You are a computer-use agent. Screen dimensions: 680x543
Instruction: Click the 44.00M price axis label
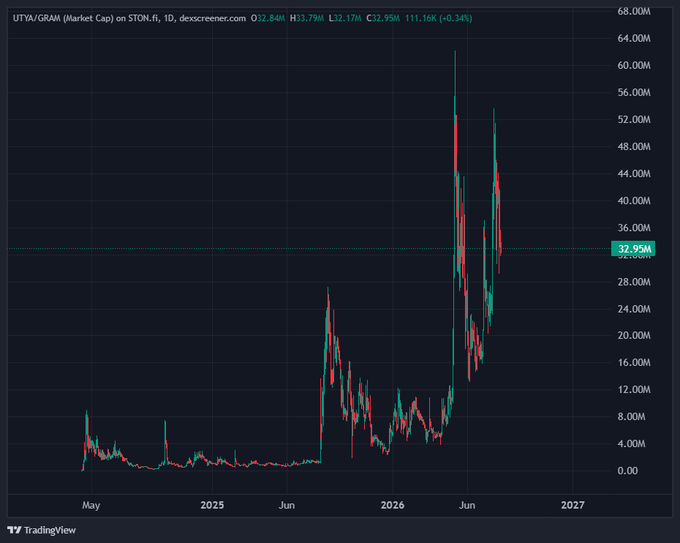click(634, 173)
